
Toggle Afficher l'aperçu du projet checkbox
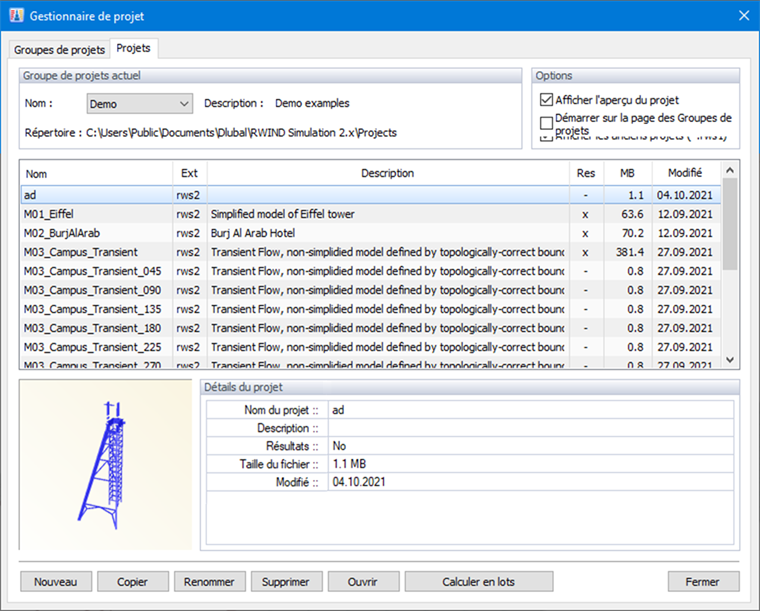pyautogui.click(x=546, y=100)
